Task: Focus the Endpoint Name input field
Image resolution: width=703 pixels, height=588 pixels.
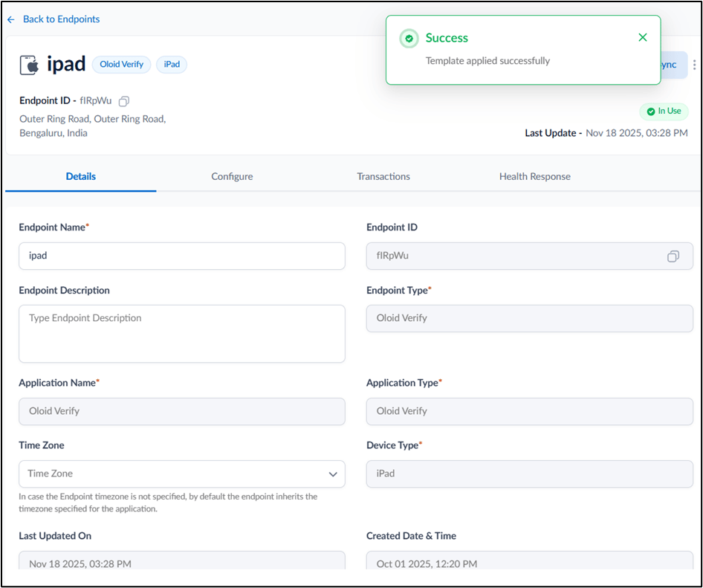Action: coord(182,256)
